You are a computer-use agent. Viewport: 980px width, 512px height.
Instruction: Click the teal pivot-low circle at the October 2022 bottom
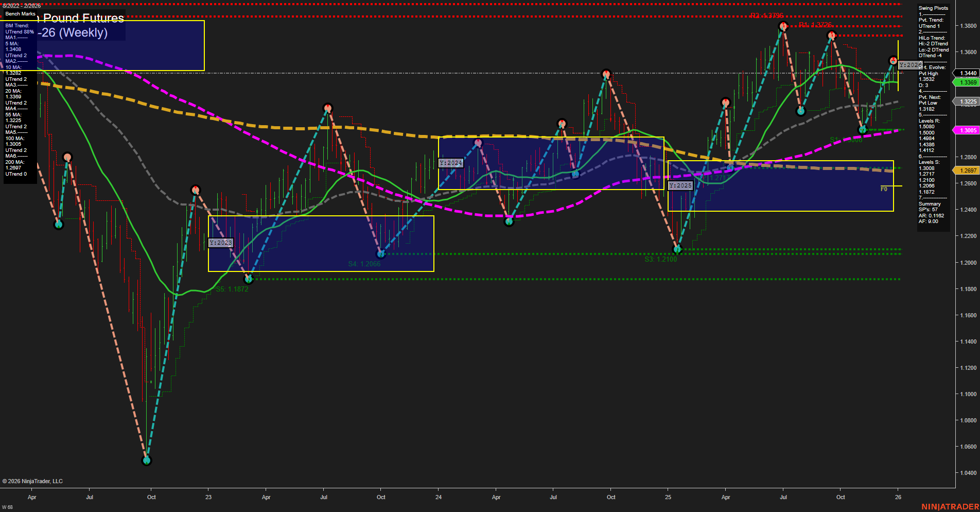click(x=146, y=460)
